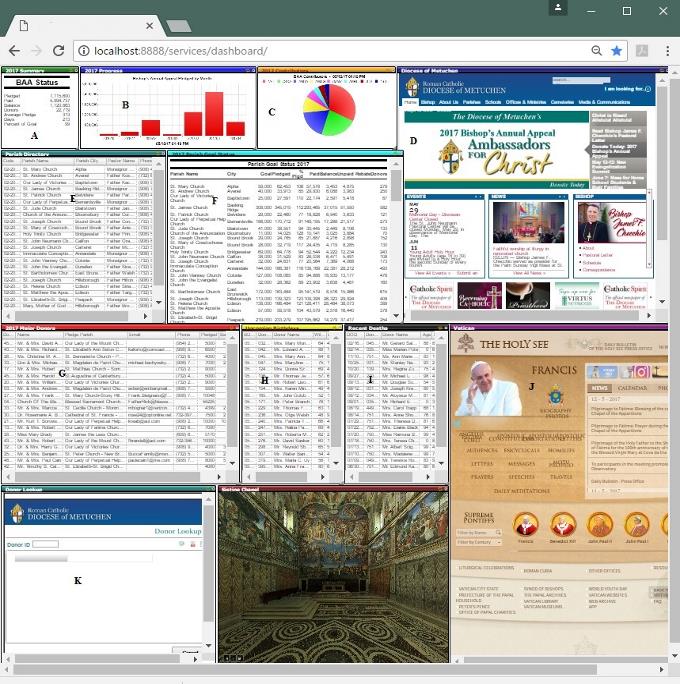This screenshot has height=684, width=680.
Task: Select the Benedict XVI pontiff medallion
Action: (x=563, y=525)
